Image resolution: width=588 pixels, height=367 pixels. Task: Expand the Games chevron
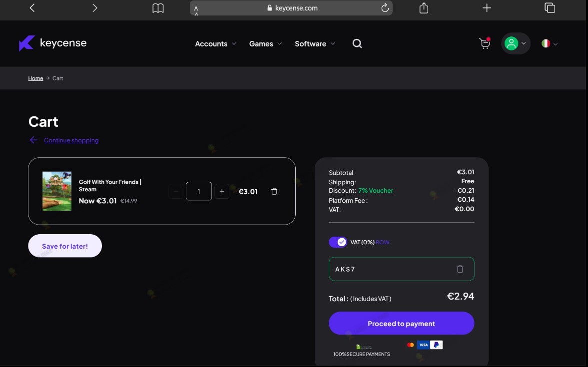279,44
